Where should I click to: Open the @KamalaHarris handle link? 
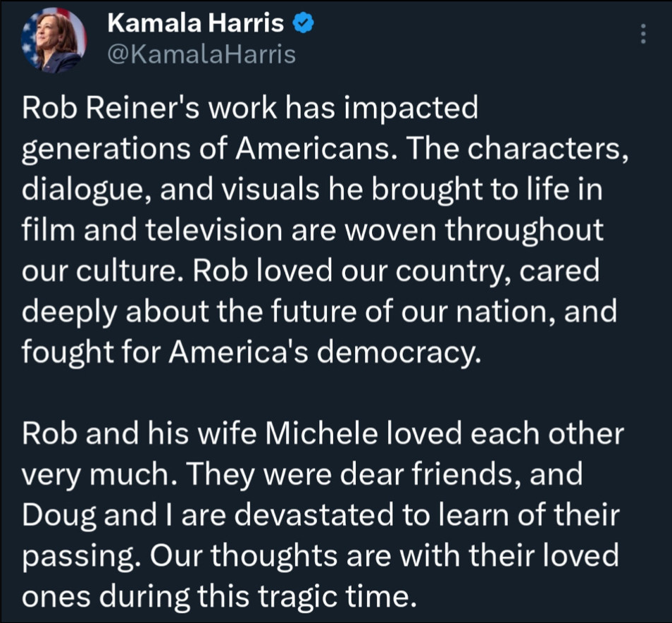tap(201, 54)
